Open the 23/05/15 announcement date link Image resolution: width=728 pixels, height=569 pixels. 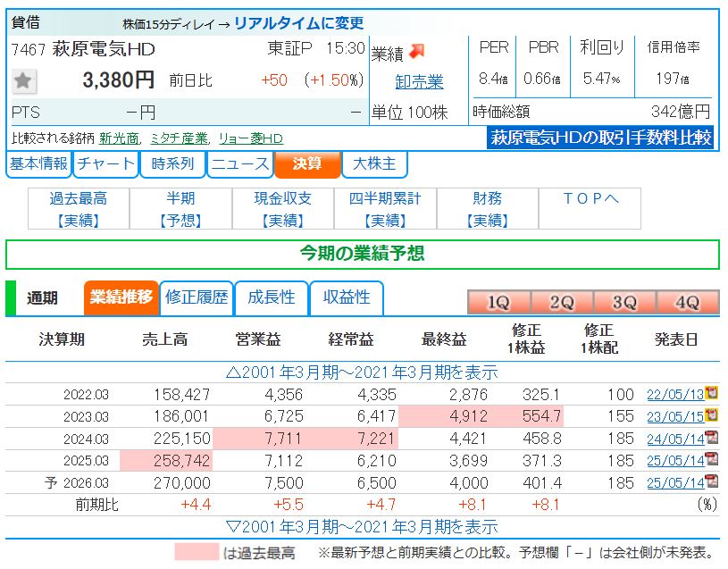click(675, 417)
